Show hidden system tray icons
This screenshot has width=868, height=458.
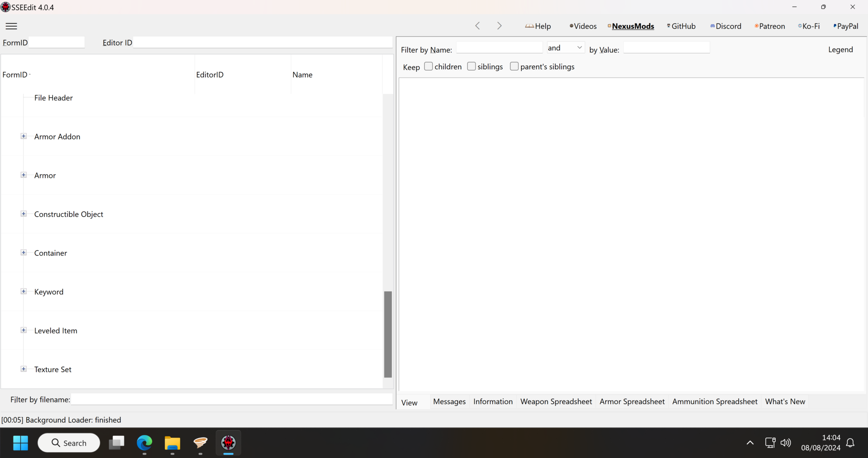pyautogui.click(x=750, y=443)
